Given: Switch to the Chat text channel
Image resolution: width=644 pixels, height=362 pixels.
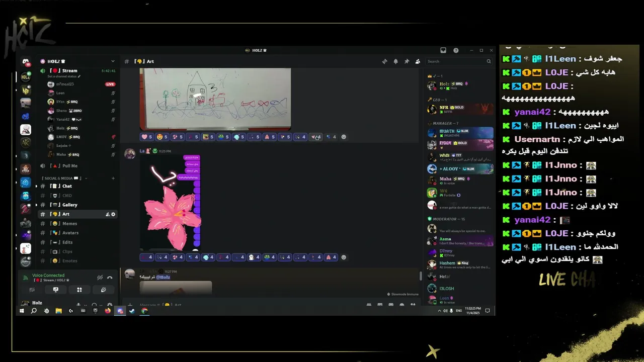Looking at the screenshot, I should point(78,186).
